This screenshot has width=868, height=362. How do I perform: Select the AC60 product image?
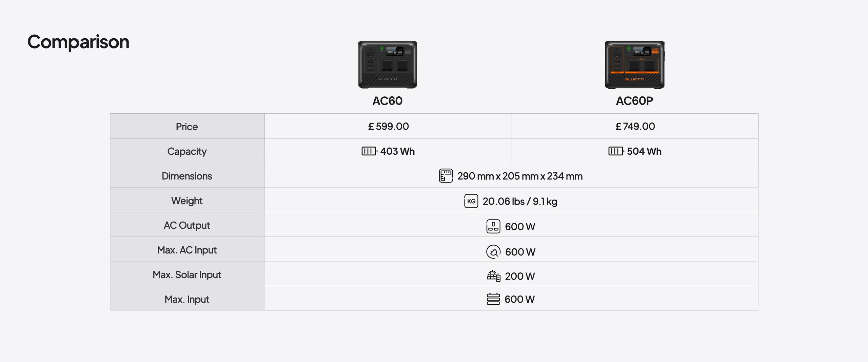click(x=388, y=65)
